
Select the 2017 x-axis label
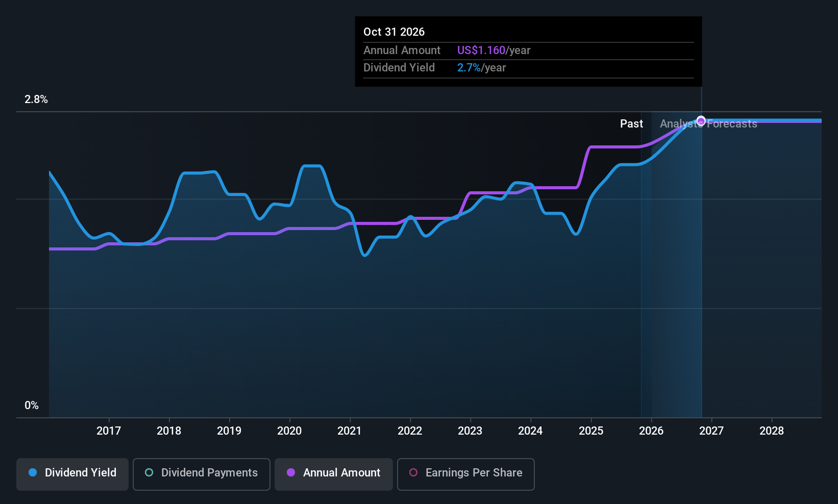pyautogui.click(x=109, y=431)
